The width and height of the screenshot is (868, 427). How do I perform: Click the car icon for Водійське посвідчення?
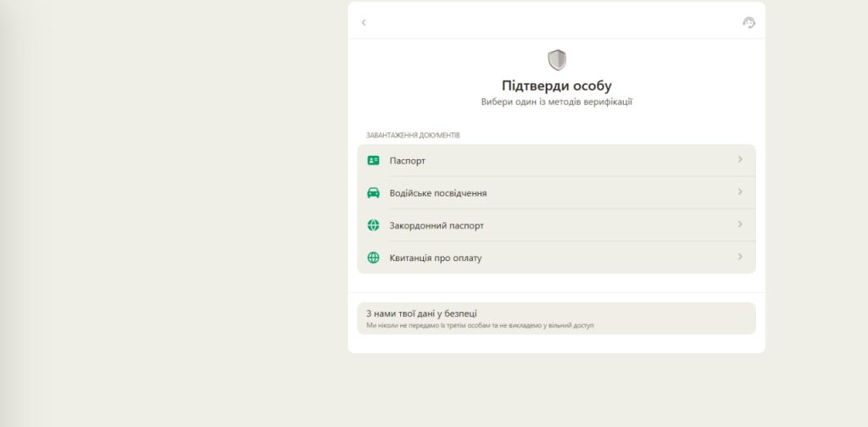373,192
